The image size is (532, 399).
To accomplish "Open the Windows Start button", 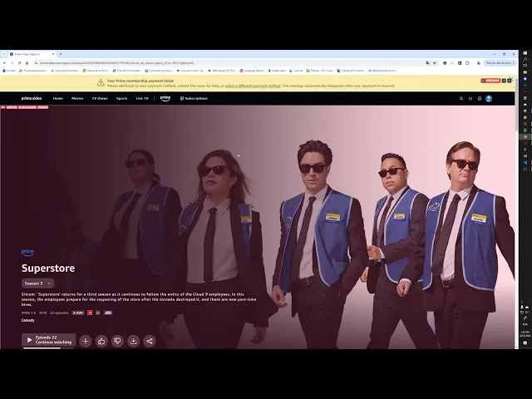I will point(525,53).
